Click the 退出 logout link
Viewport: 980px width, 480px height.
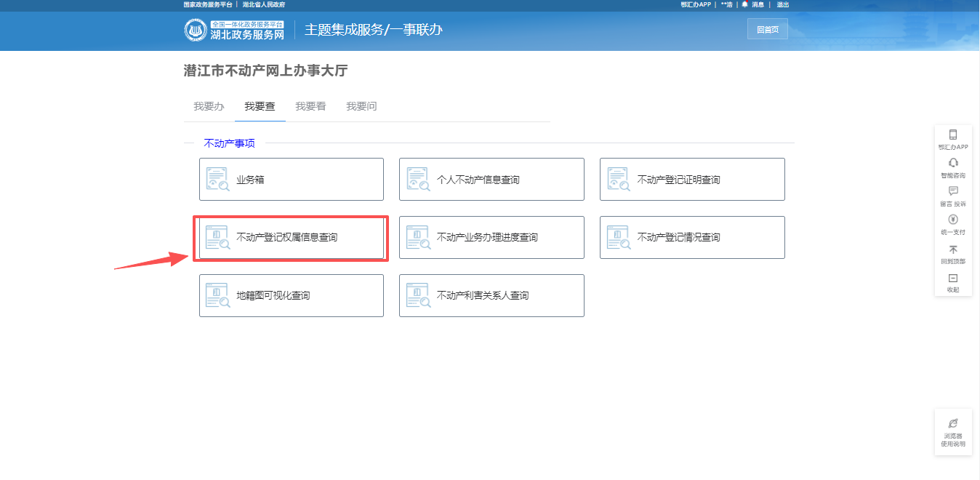coord(782,4)
